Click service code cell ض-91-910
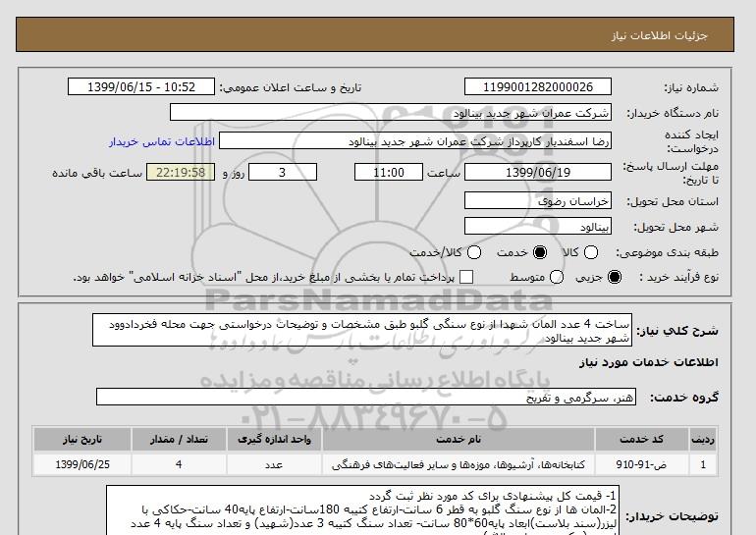 (x=641, y=464)
